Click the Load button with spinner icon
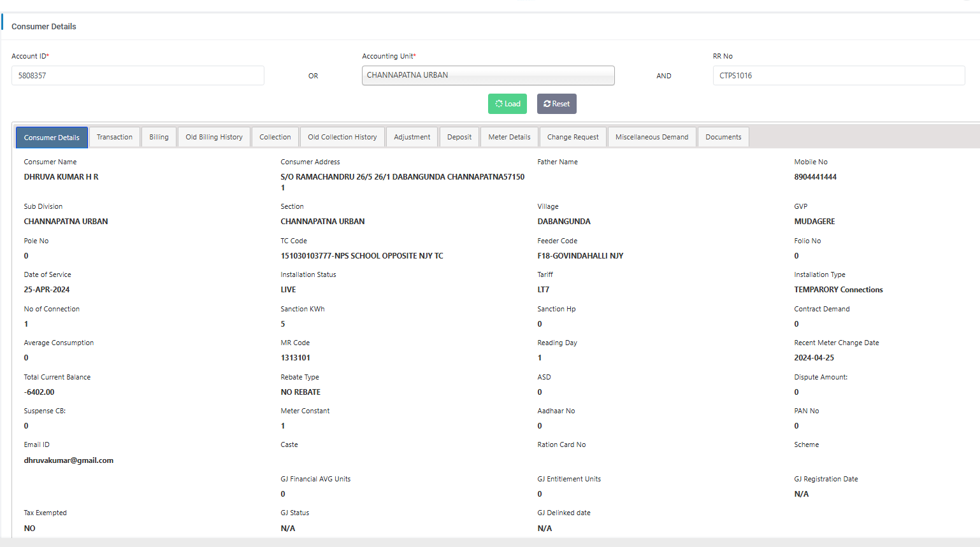 point(507,104)
